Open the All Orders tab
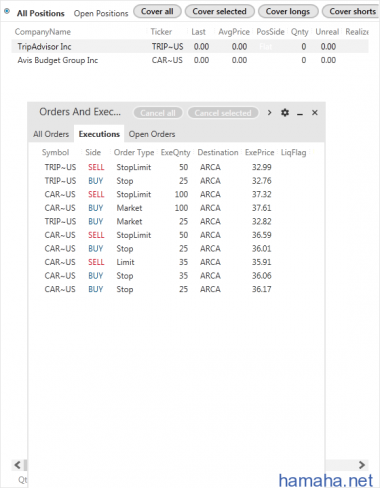Screen dimensions: 380x488 click(51, 134)
